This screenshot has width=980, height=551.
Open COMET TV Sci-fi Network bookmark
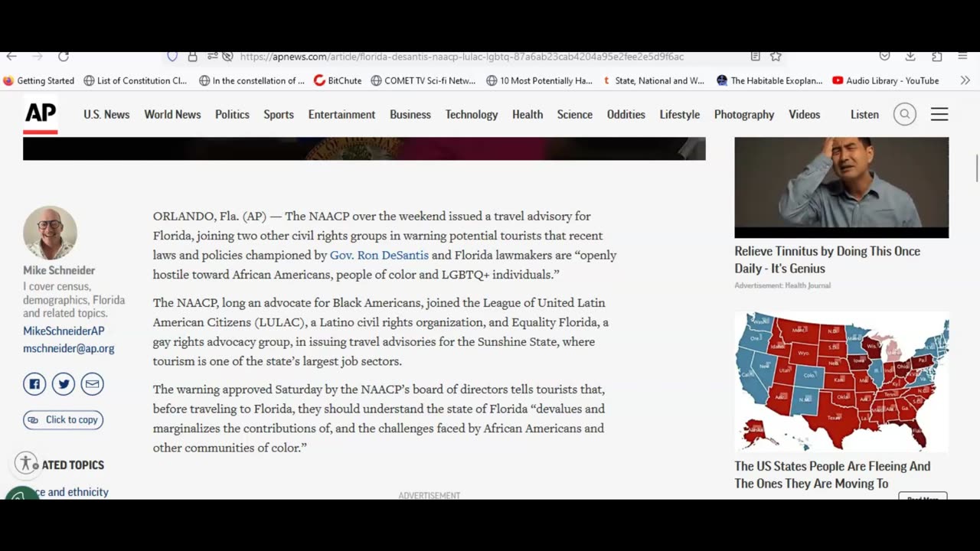(x=423, y=80)
